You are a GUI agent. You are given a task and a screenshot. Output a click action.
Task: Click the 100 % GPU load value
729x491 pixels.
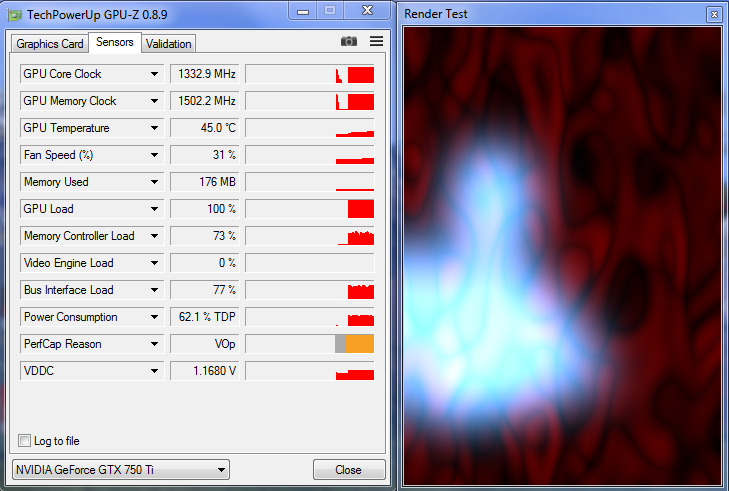pos(205,209)
